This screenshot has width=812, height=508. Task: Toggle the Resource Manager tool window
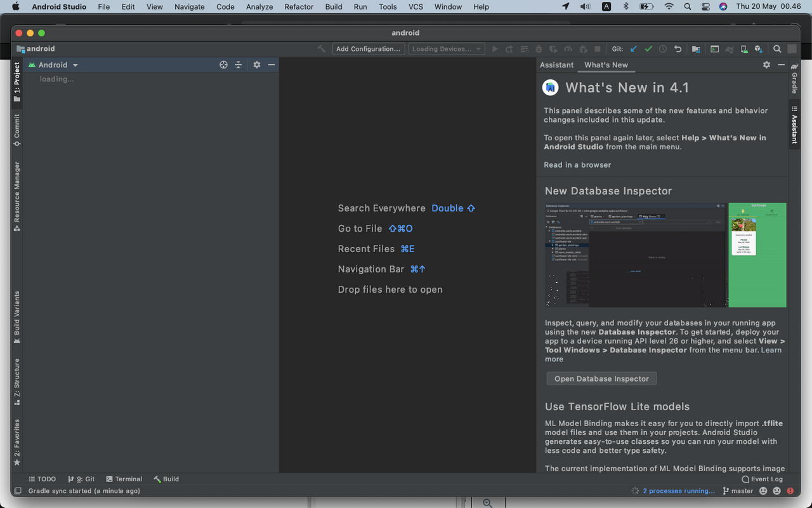click(17, 196)
